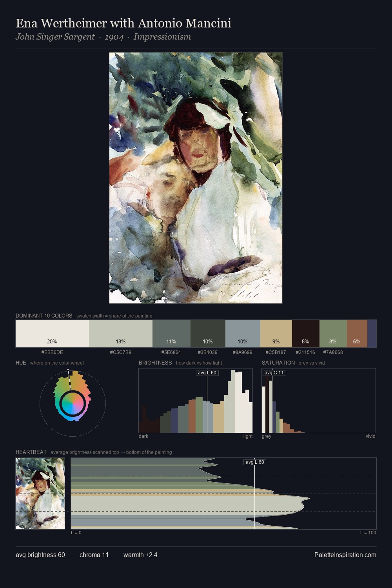392x588 pixels.
Task: Click the 'light' axis label under Brightness
Action: click(x=248, y=436)
